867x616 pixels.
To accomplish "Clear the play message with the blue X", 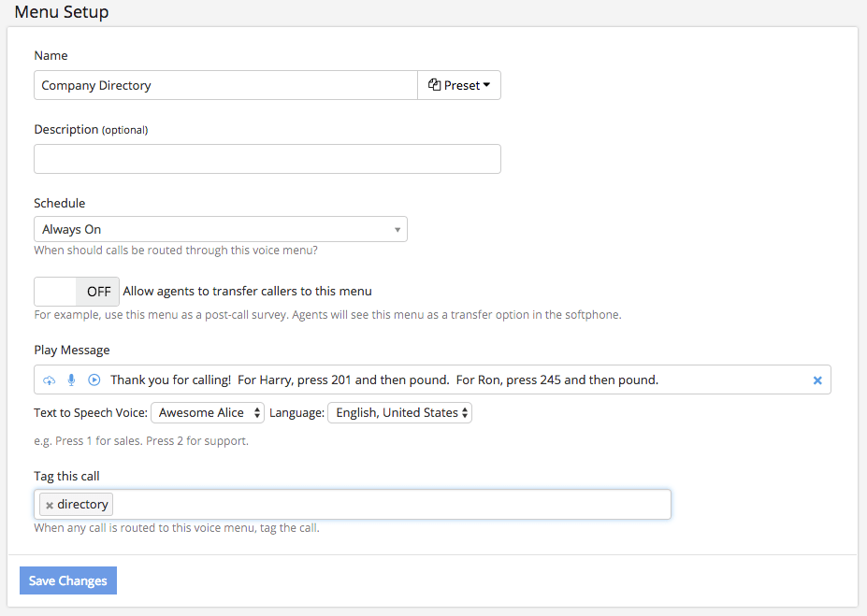I will tap(816, 380).
